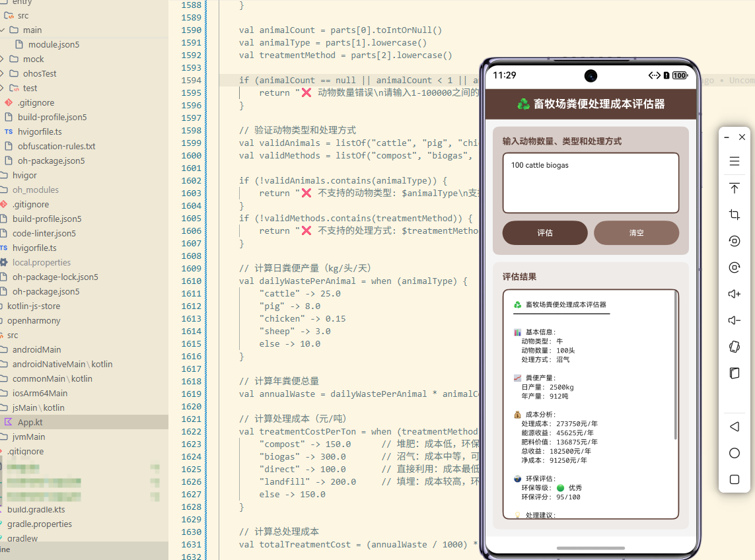Select the oh_modules folder
Screen dimensions: 755x560
[35, 190]
